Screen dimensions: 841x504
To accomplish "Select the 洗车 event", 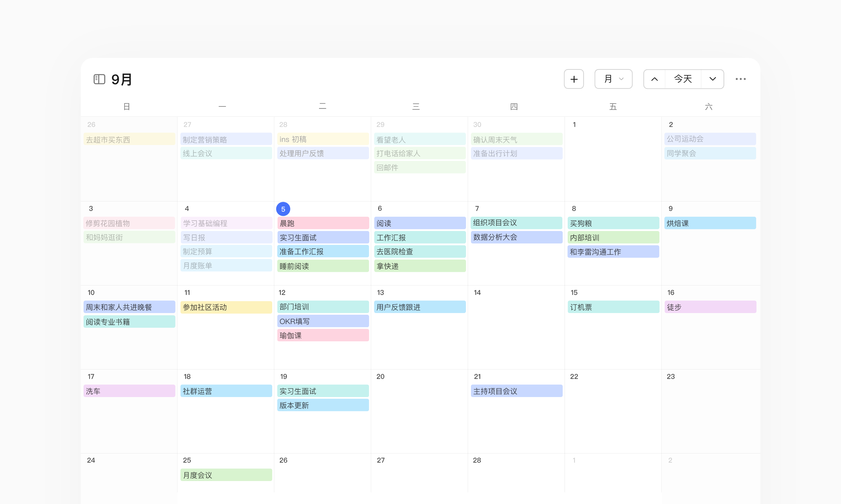I will [x=129, y=391].
